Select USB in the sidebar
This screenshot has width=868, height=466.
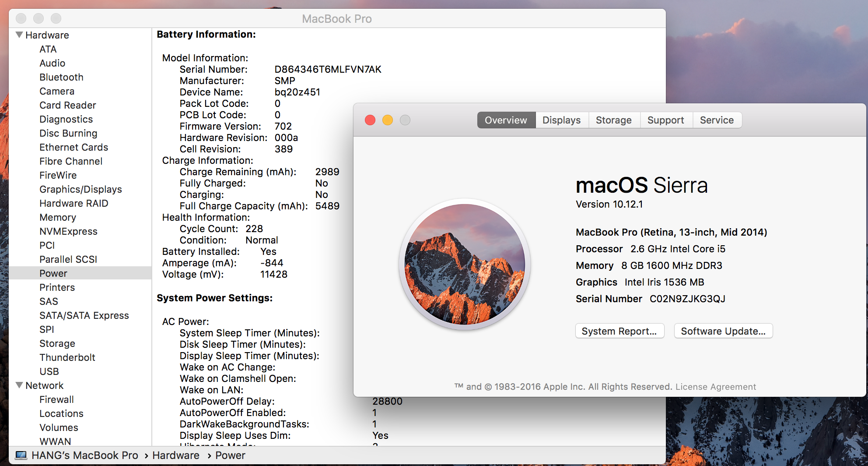[49, 371]
